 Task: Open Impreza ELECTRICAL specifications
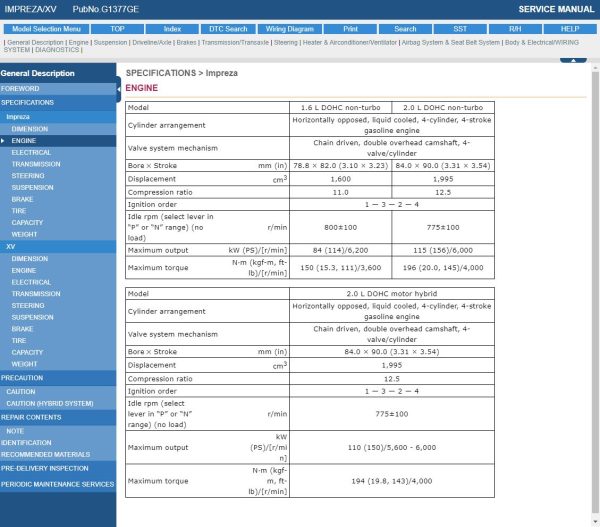pos(58,152)
